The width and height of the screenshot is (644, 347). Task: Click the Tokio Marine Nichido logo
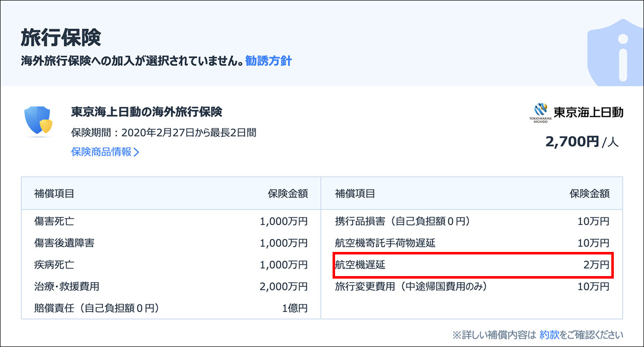[540, 113]
